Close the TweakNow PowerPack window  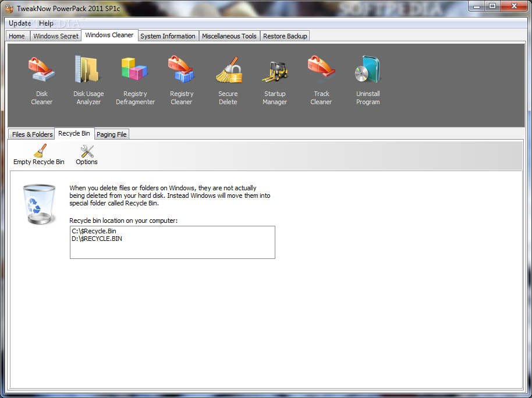[x=514, y=6]
